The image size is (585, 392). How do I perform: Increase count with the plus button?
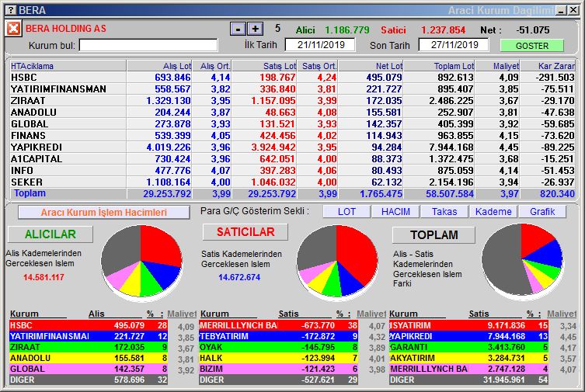[255, 29]
